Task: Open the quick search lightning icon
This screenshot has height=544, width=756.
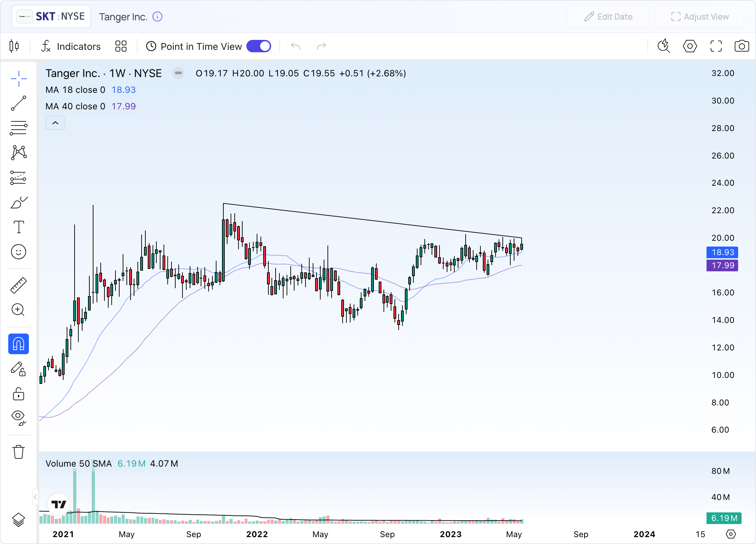Action: point(664,46)
